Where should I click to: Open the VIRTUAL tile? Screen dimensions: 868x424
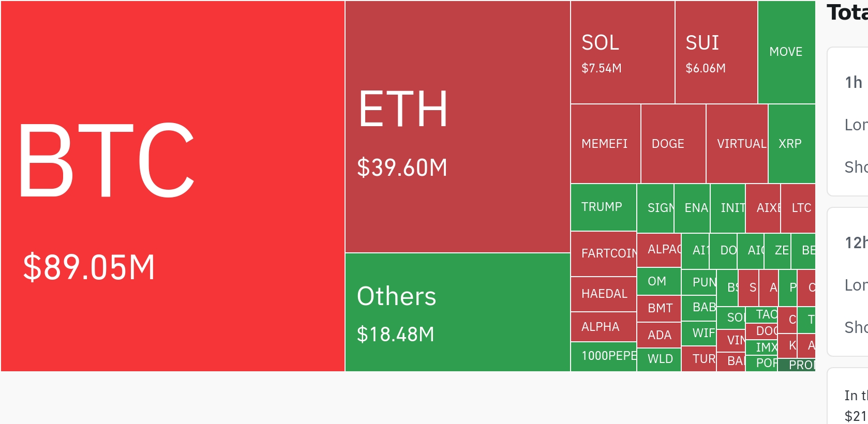point(737,144)
